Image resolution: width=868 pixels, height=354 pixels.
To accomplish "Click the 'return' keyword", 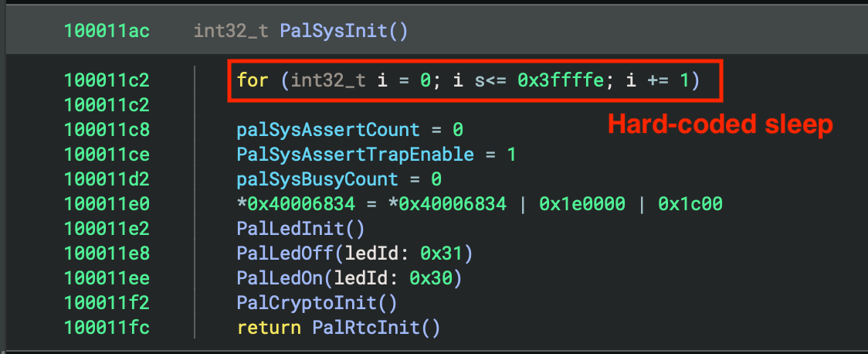I will coord(268,328).
